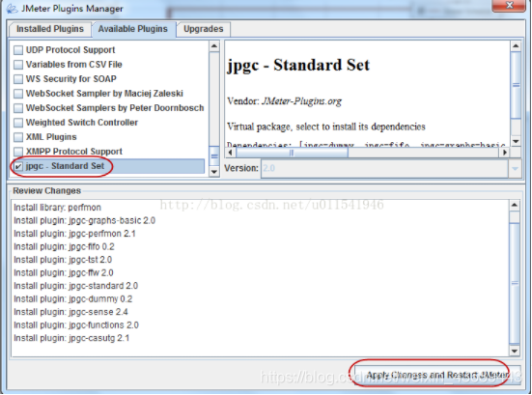Switch to the Installed Plugins tab
This screenshot has width=532, height=395.
point(50,29)
